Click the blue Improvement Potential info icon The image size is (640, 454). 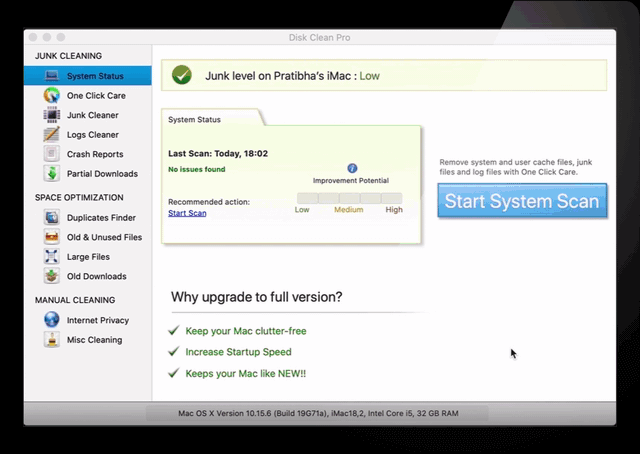coord(352,168)
